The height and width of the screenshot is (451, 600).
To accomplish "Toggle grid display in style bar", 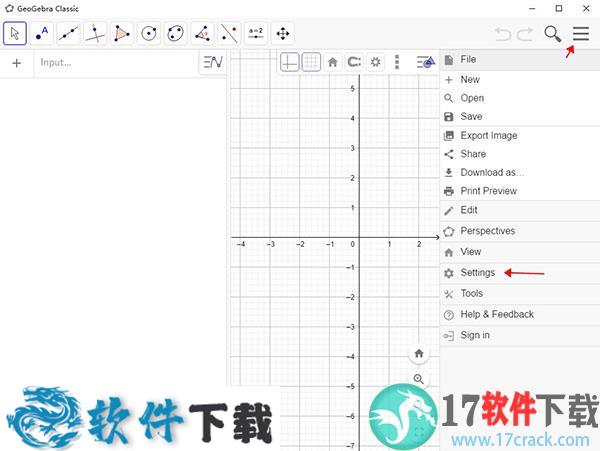I will click(311, 62).
